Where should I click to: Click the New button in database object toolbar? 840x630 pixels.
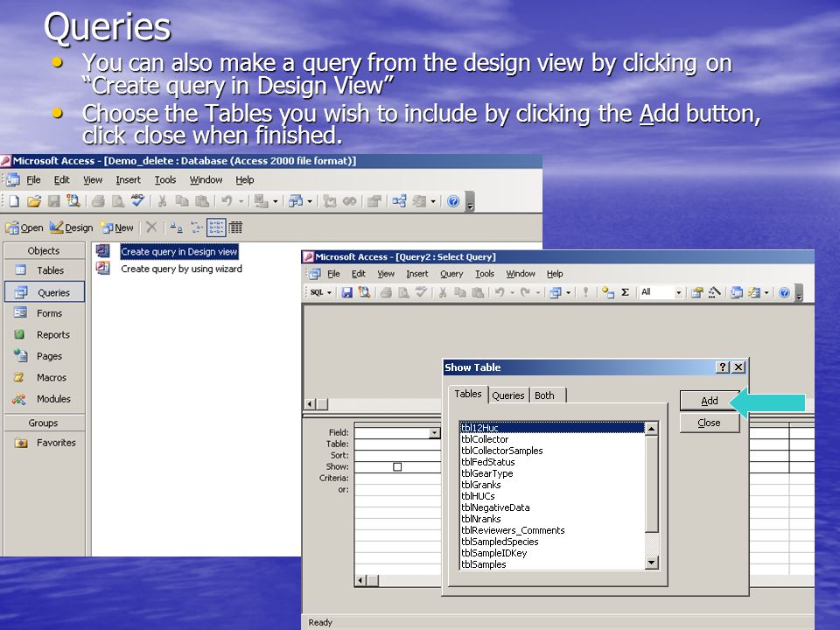tap(118, 227)
